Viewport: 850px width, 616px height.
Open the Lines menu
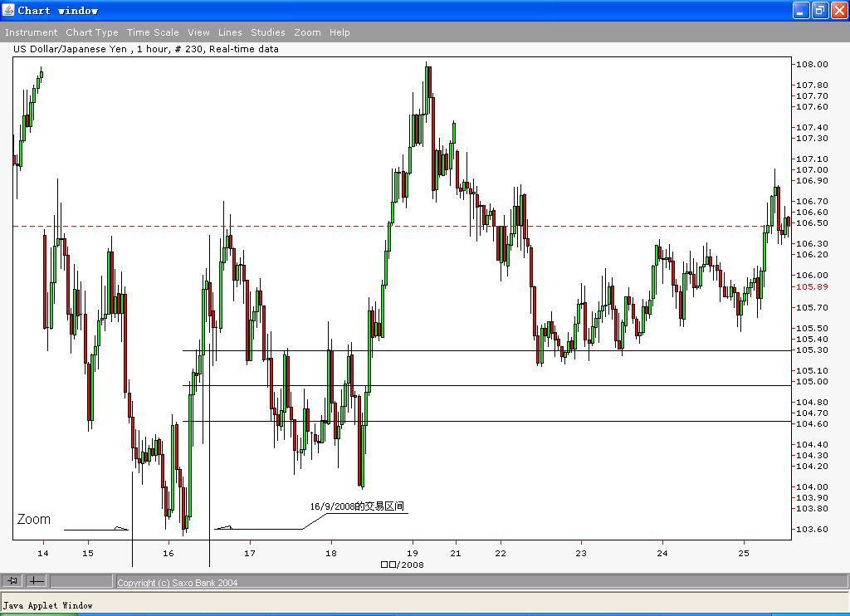(230, 32)
